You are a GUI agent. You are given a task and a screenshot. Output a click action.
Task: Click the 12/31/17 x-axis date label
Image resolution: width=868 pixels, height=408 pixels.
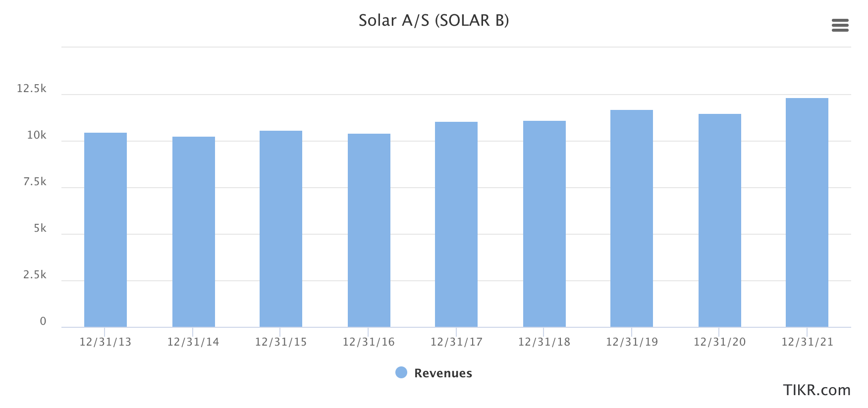pos(456,342)
